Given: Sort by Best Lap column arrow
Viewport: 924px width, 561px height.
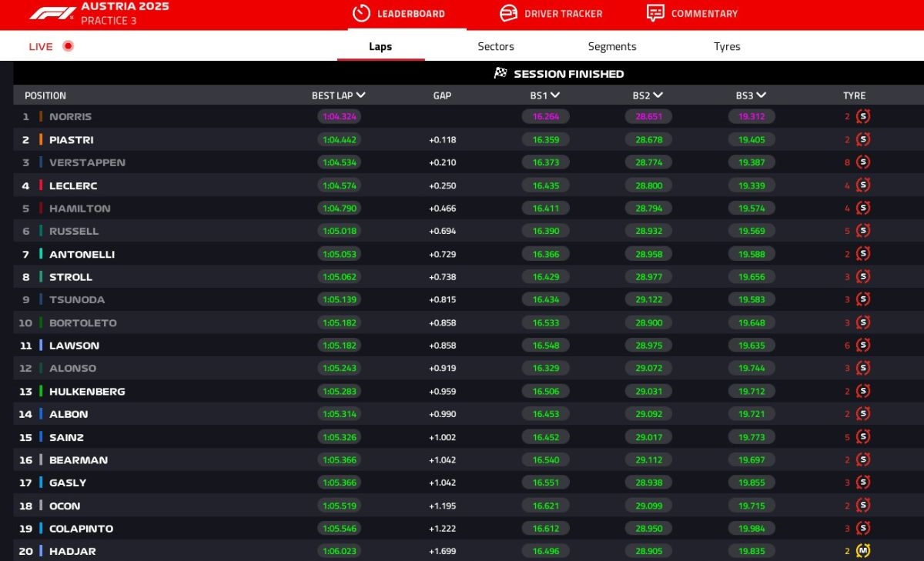Looking at the screenshot, I should coord(361,95).
